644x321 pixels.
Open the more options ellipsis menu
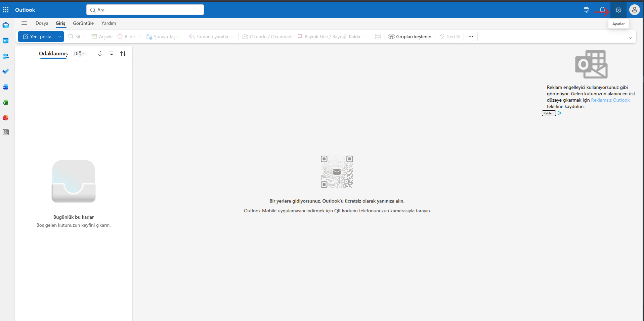point(471,37)
